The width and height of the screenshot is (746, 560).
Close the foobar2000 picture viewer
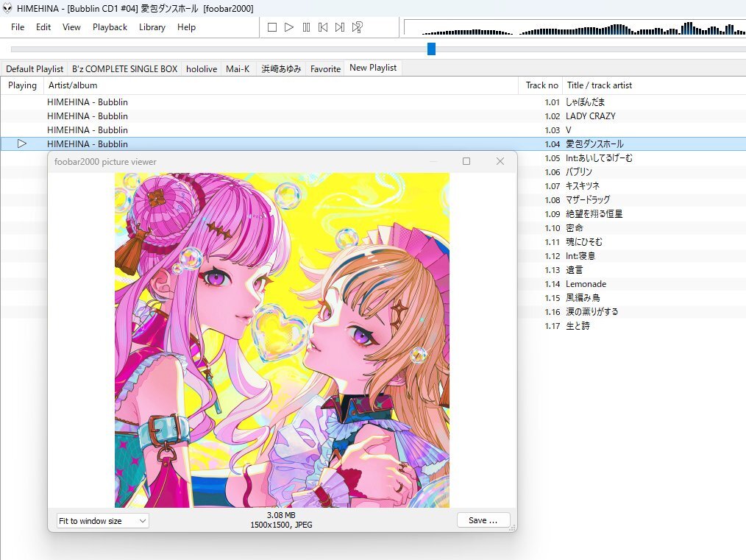(500, 161)
